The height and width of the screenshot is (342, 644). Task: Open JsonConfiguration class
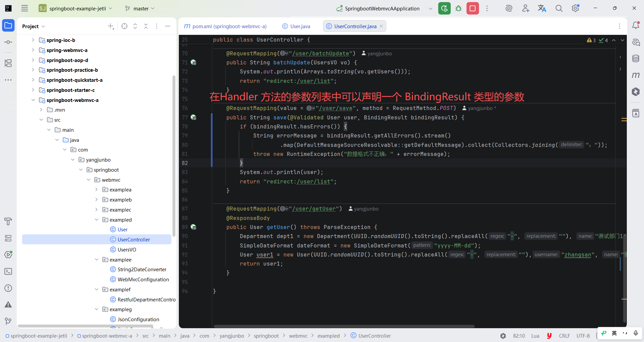138,319
